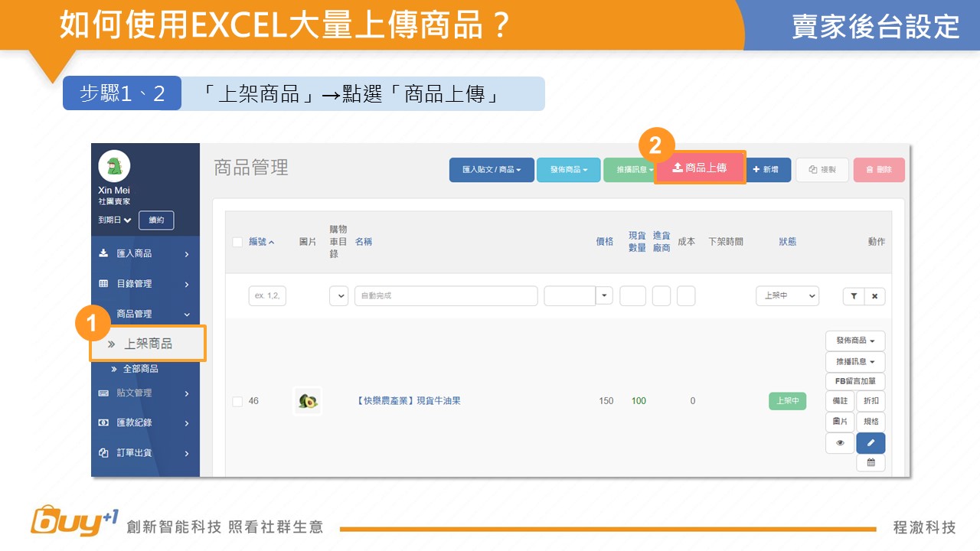Click the filter funnel icon button
The width and height of the screenshot is (980, 551).
[854, 296]
